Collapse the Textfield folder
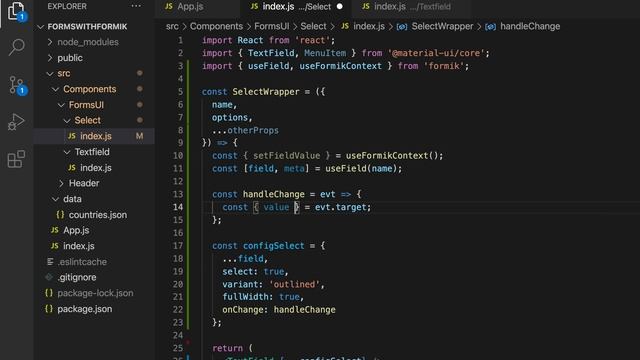This screenshot has height=360, width=640. [67, 152]
